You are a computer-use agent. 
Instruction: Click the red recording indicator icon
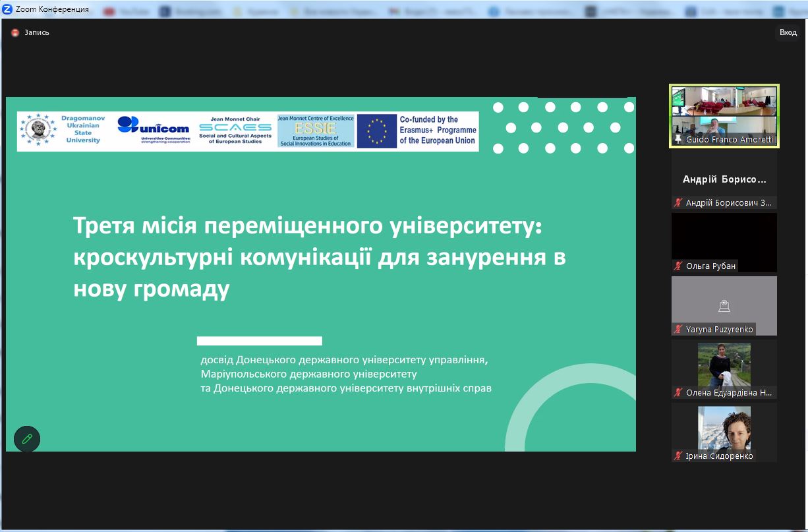15,32
